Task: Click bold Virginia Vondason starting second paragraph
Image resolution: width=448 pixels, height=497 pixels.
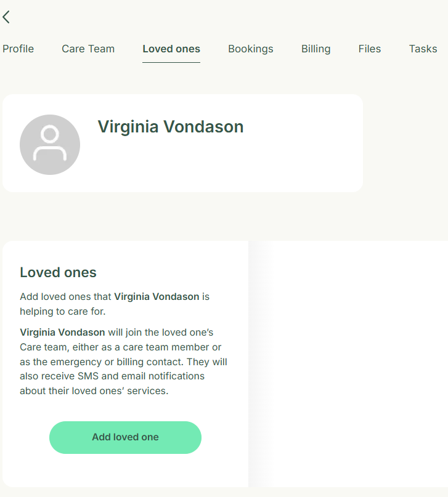Action: 62,333
